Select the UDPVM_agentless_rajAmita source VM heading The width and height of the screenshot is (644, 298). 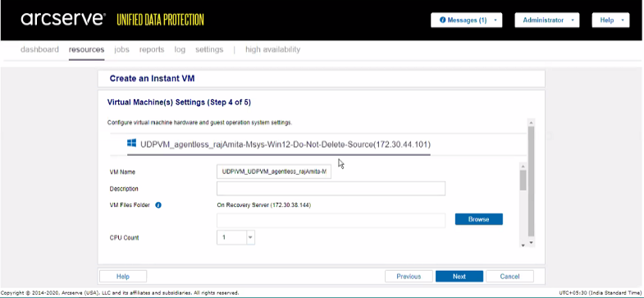[x=285, y=144]
